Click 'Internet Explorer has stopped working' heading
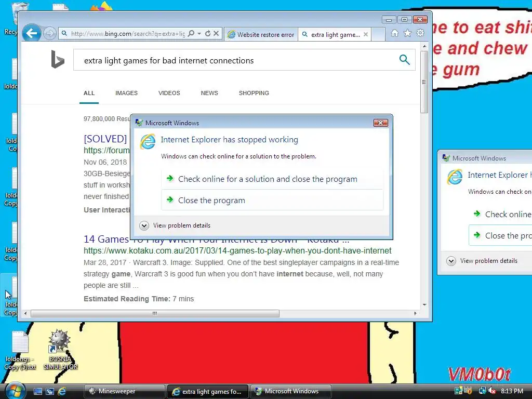The width and height of the screenshot is (532, 399). (229, 140)
